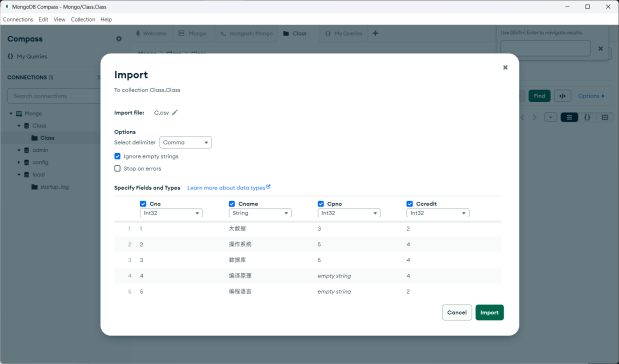Open the Cno Int32 type dropdown

[x=171, y=213]
